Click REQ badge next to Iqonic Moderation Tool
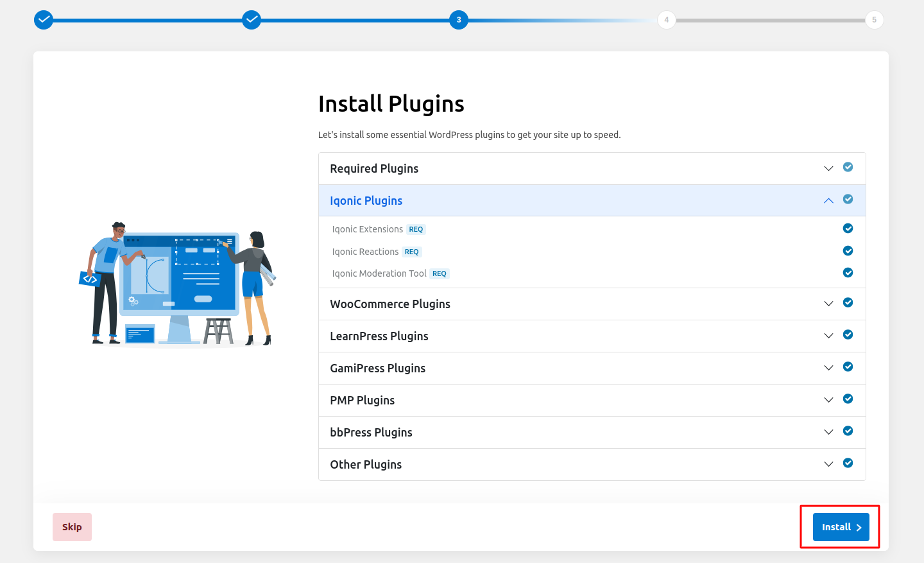This screenshot has width=924, height=563. tap(440, 273)
